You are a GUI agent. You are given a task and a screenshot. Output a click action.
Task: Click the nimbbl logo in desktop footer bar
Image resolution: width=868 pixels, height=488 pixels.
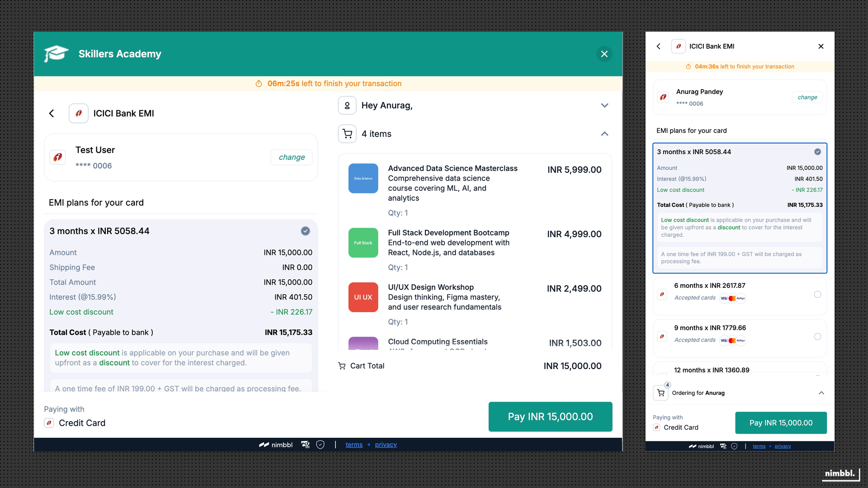pos(276,445)
